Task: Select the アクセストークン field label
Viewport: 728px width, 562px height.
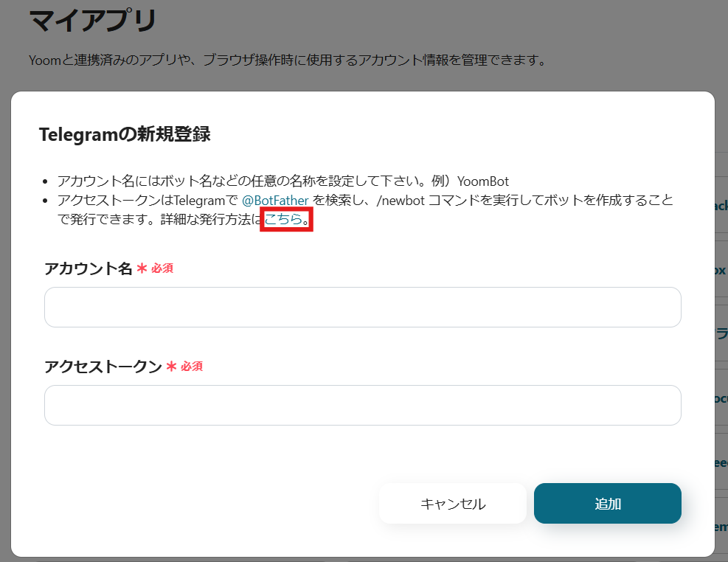Action: [103, 367]
